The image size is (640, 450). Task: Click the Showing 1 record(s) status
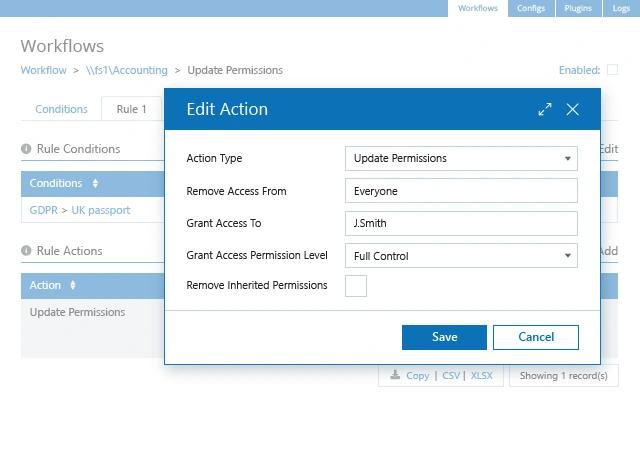[563, 375]
